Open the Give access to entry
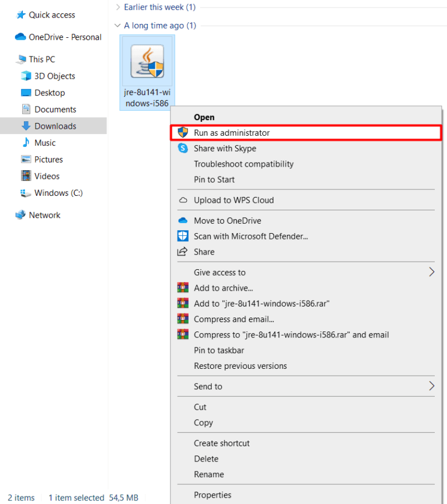Image resolution: width=447 pixels, height=504 pixels. 306,272
